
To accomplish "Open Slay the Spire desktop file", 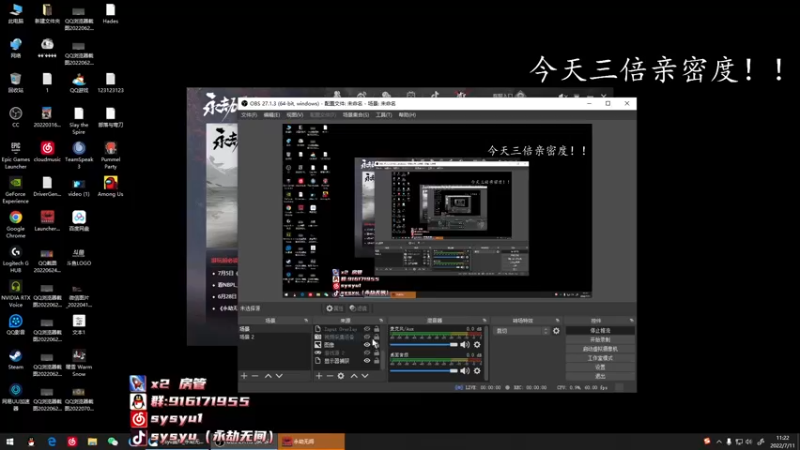I will (79, 120).
